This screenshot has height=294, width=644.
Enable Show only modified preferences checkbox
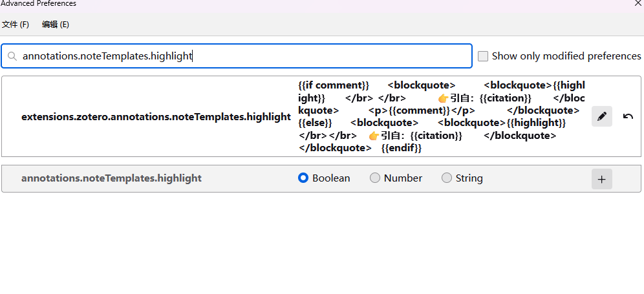[483, 56]
